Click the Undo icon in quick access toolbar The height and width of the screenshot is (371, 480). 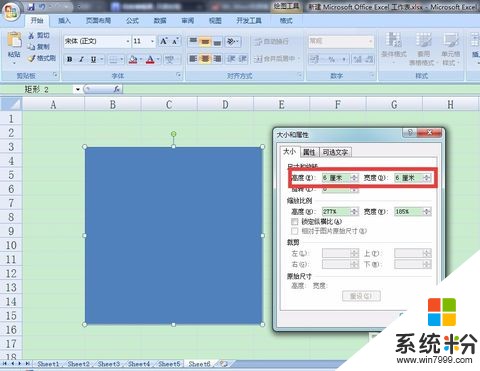click(x=42, y=7)
